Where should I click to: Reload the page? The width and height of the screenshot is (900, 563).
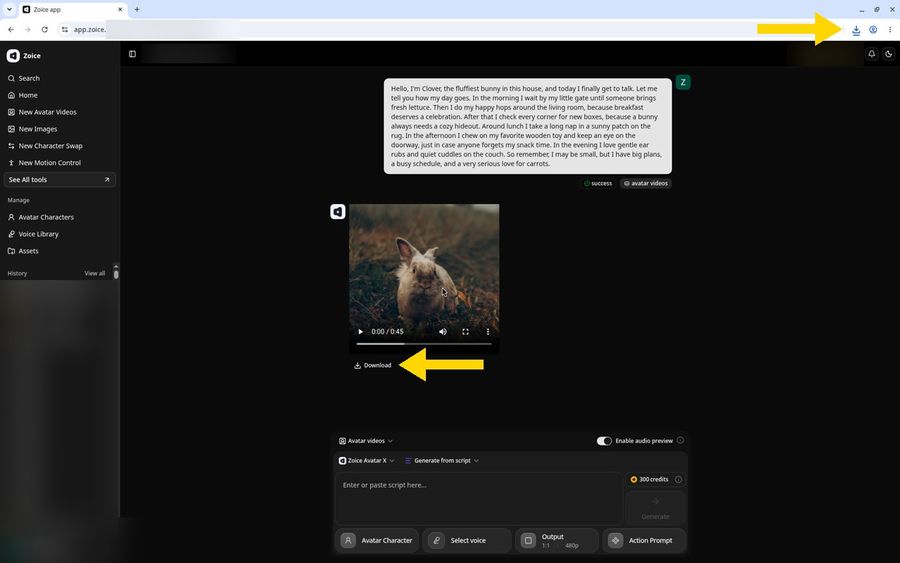click(x=45, y=29)
